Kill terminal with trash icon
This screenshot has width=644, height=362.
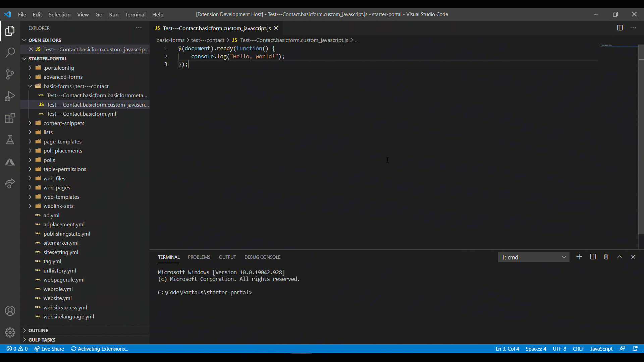[606, 257]
